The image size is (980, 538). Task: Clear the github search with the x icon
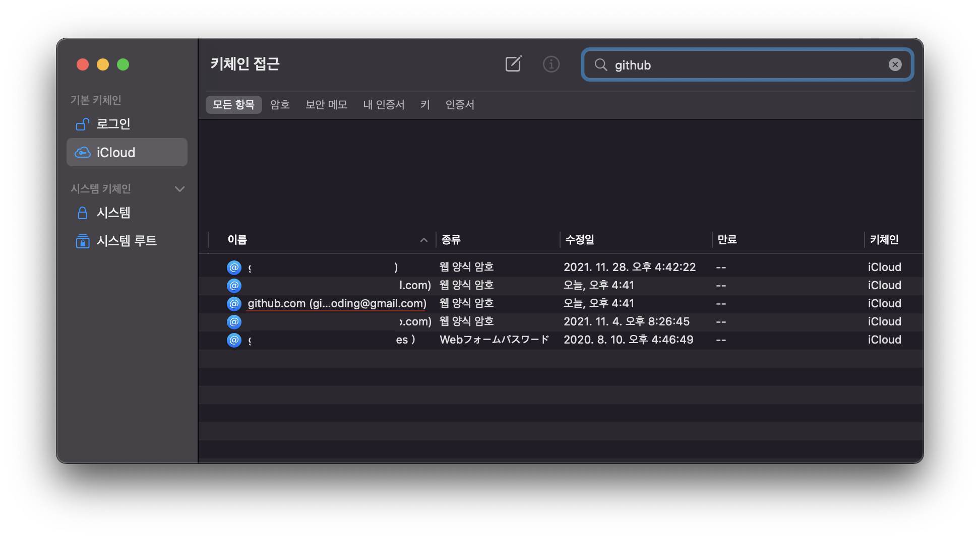click(895, 64)
